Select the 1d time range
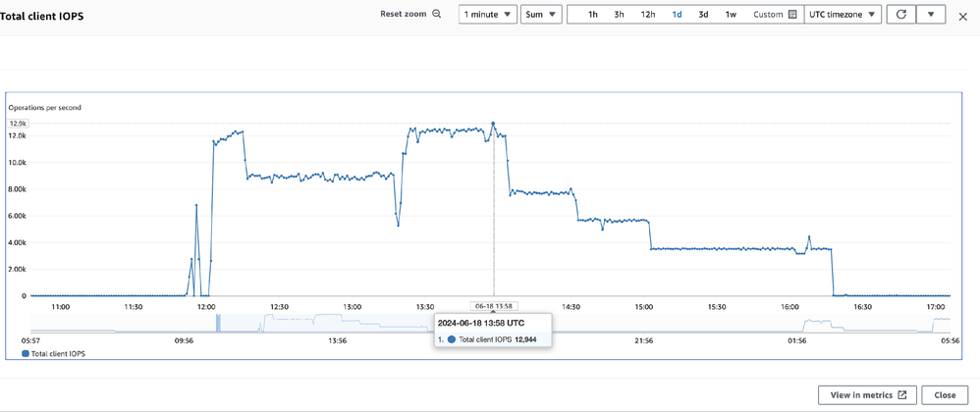The image size is (980, 412). 677,15
